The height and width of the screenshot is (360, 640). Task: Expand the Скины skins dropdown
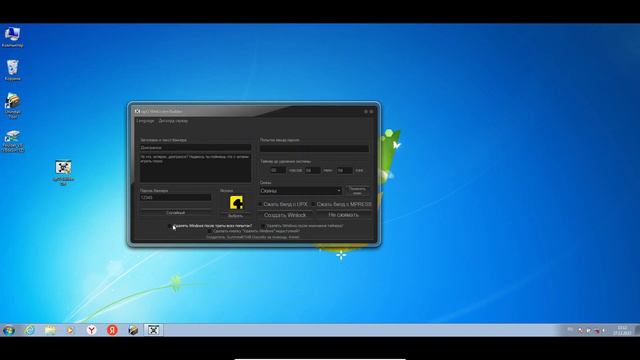[x=300, y=191]
